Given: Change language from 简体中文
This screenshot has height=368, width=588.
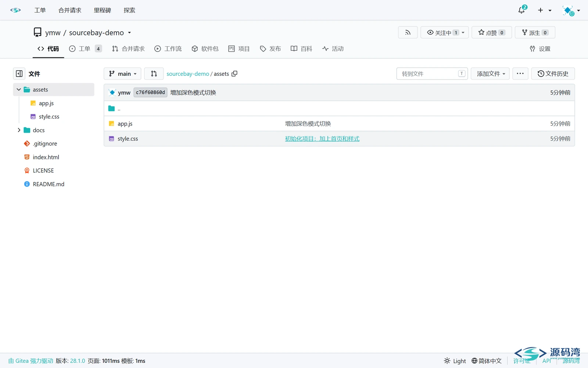Looking at the screenshot, I should [x=487, y=361].
